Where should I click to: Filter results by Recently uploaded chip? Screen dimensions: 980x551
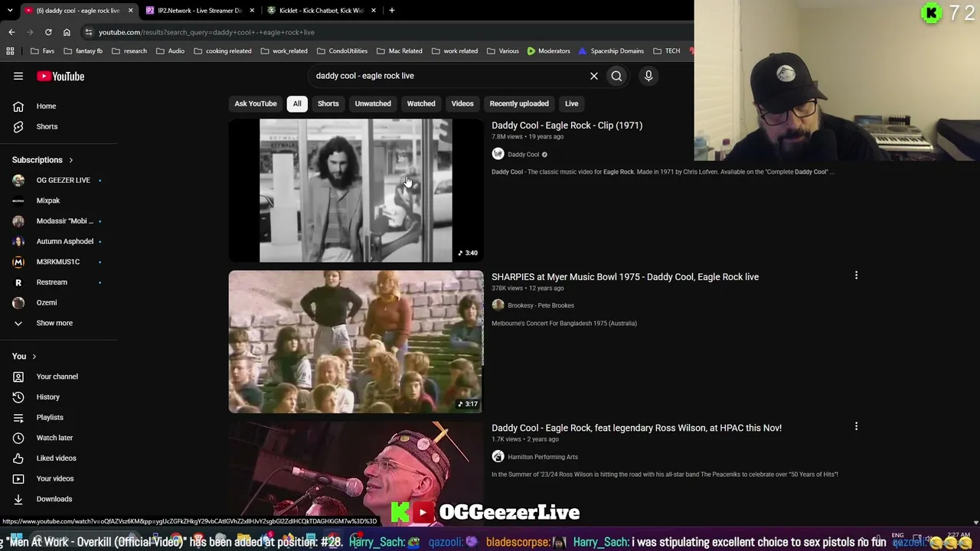tap(519, 103)
